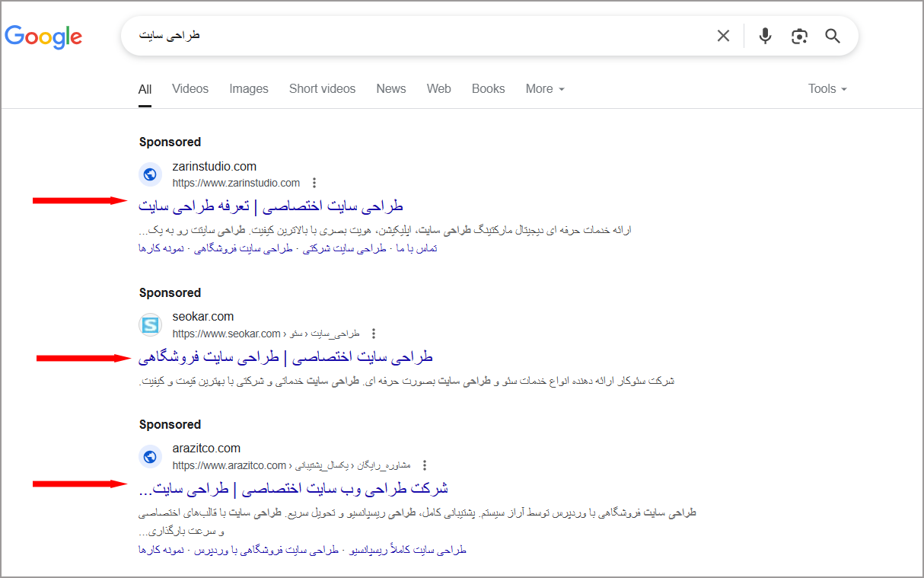924x578 pixels.
Task: Click Sponsored label above seokar.com
Action: tap(170, 293)
